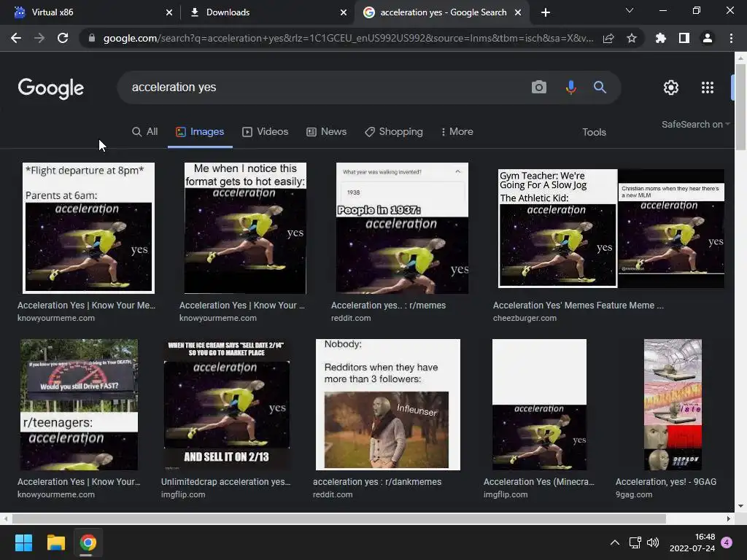
Task: Open the 'People in 1937' meme thumbnail
Action: pyautogui.click(x=402, y=228)
